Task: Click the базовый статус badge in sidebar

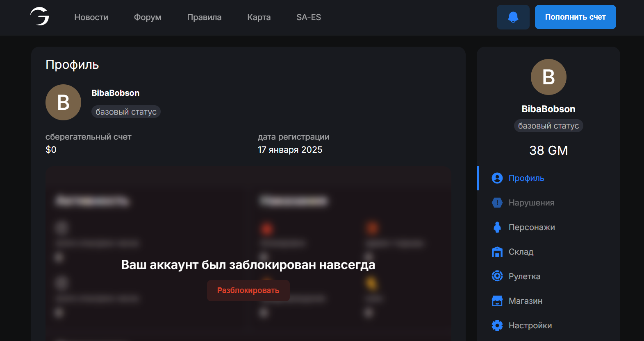Action: (548, 126)
